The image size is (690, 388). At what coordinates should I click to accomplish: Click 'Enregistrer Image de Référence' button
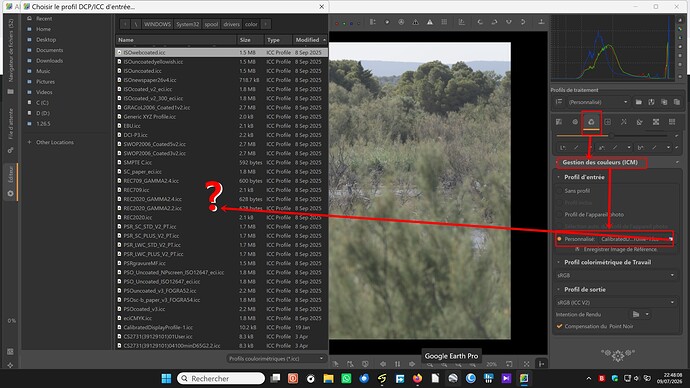(617, 249)
